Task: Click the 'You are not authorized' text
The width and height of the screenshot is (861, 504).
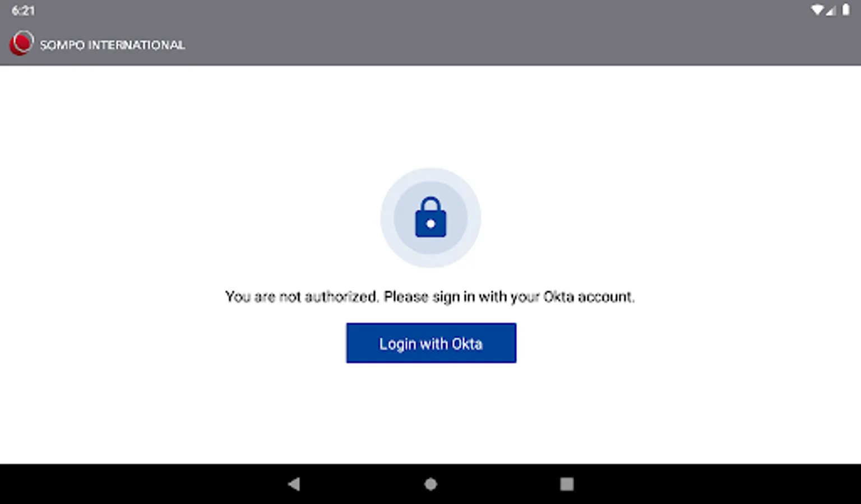Action: pyautogui.click(x=301, y=296)
